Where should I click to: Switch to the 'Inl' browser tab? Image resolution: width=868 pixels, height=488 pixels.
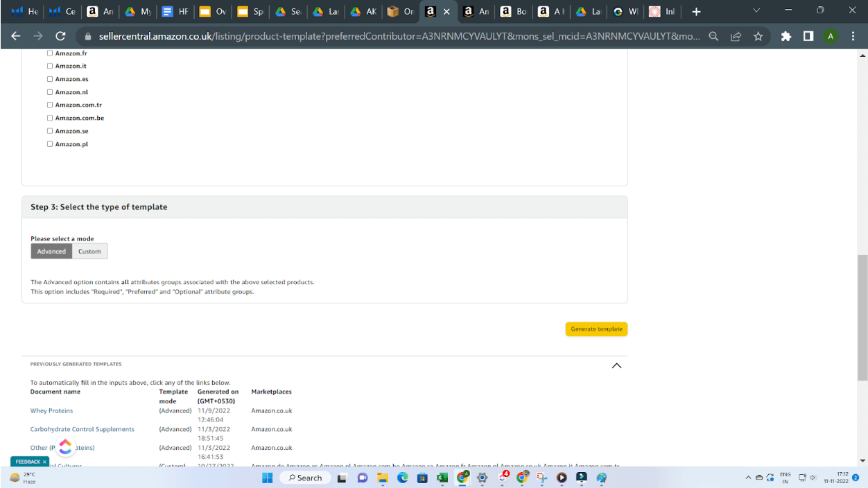[x=663, y=12]
